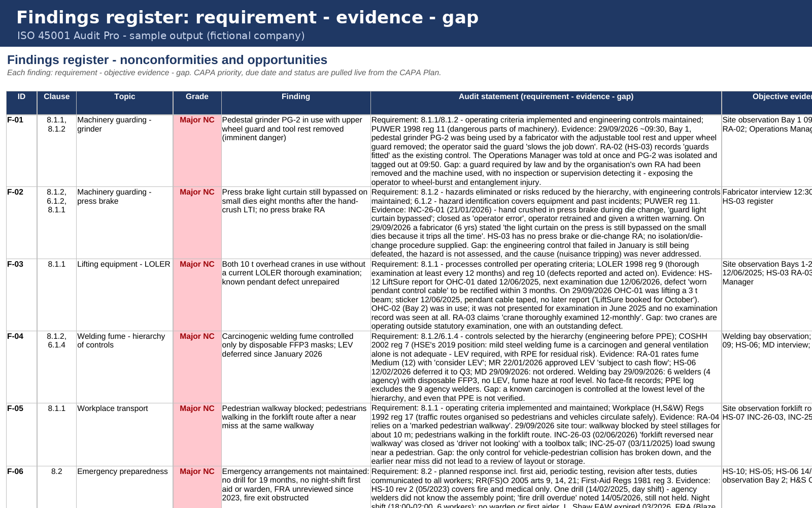Click clause cell '8.2' for F-06
Image resolution: width=812 pixels, height=508 pixels.
[x=57, y=487]
